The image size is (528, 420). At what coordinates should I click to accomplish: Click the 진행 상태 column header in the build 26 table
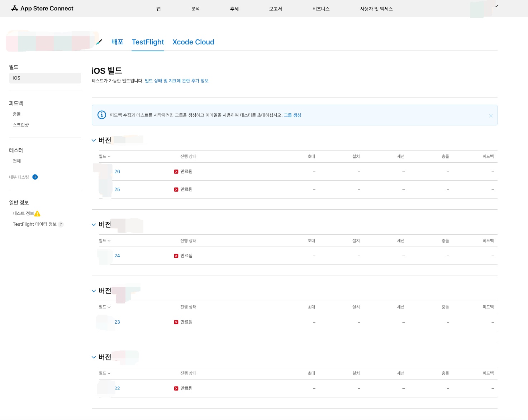coord(188,157)
